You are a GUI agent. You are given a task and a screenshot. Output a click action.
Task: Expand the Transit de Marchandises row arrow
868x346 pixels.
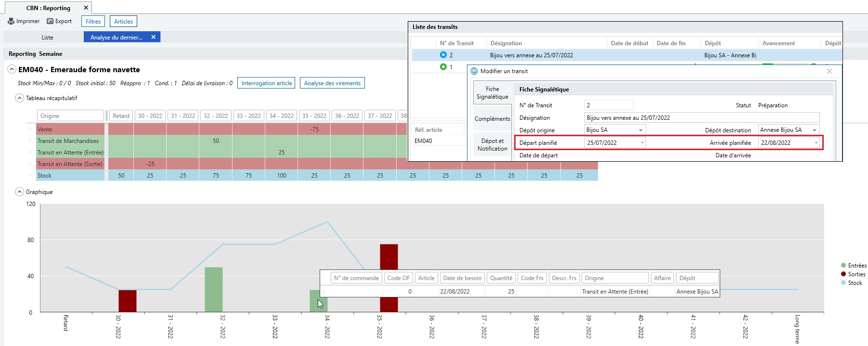(31, 141)
